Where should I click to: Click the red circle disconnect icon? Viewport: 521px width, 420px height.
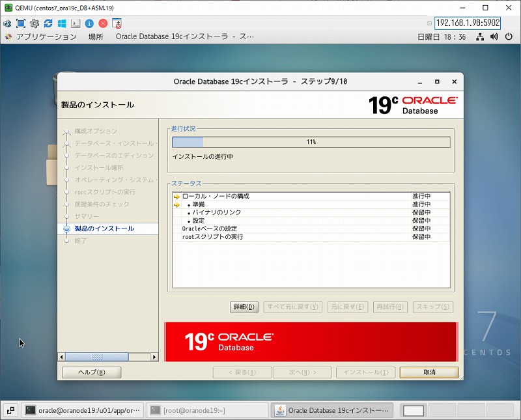pos(103,23)
